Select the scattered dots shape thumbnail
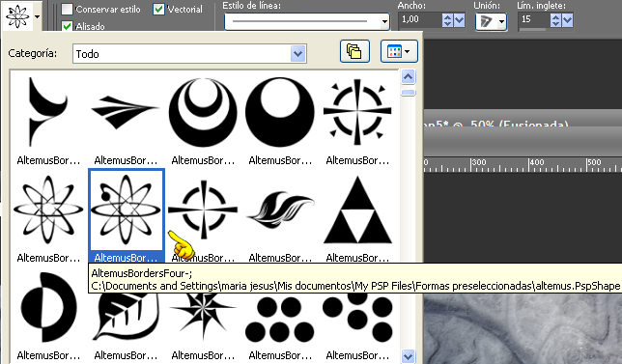The image size is (622, 364). pyautogui.click(x=357, y=318)
